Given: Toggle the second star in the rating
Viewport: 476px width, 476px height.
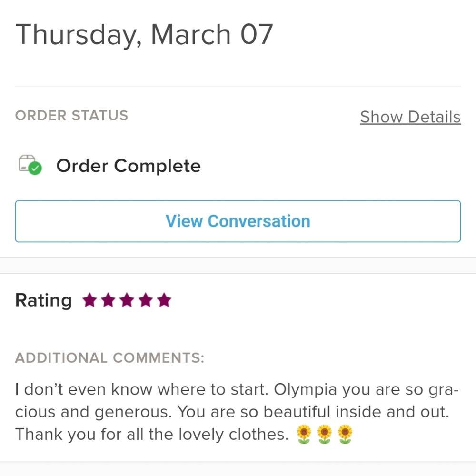Looking at the screenshot, I should [108, 300].
